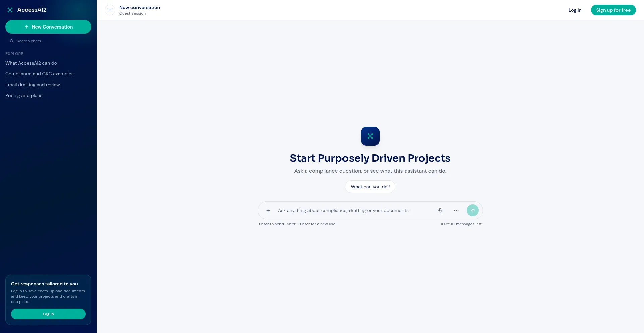Screen dimensions: 644x333
Task: Focus the Ask anything message input
Action: pos(354,211)
